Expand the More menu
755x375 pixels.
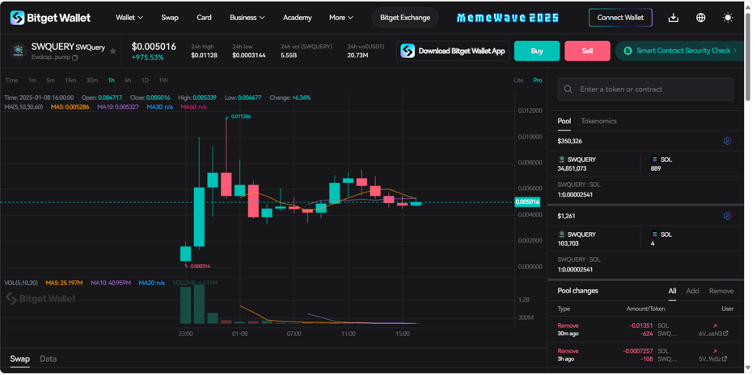point(341,18)
